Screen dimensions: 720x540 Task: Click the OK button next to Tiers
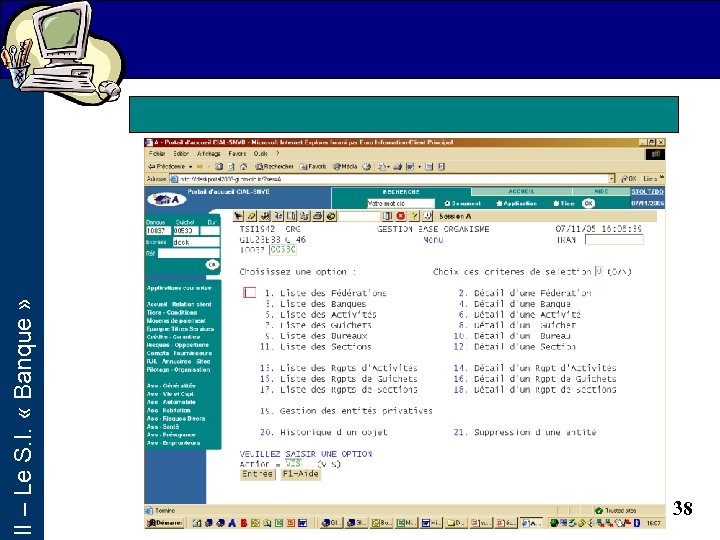click(588, 203)
